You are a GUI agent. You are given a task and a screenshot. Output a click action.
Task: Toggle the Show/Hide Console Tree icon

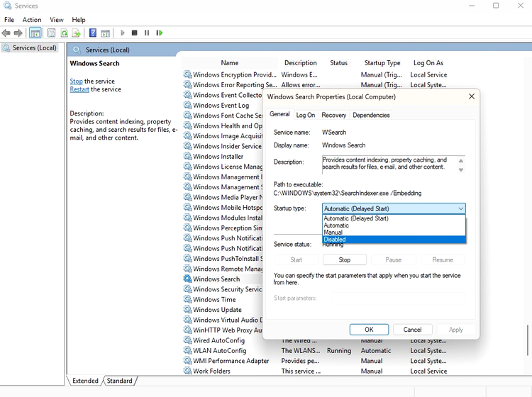tap(35, 33)
